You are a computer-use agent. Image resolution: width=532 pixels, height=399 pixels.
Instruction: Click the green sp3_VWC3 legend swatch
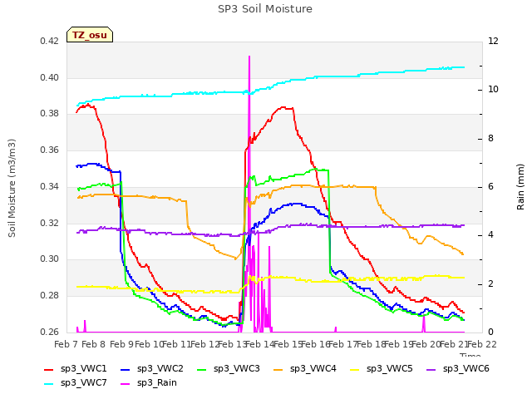[202, 369]
